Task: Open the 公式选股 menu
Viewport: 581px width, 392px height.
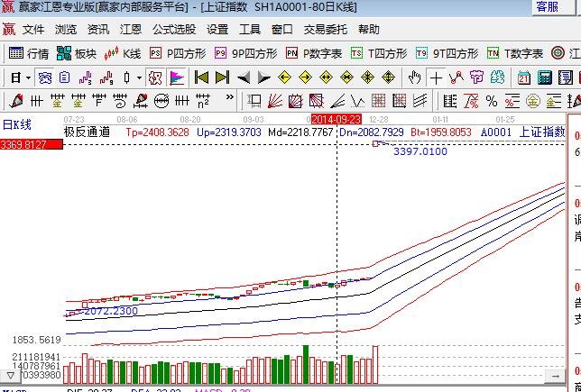Action: tap(174, 29)
